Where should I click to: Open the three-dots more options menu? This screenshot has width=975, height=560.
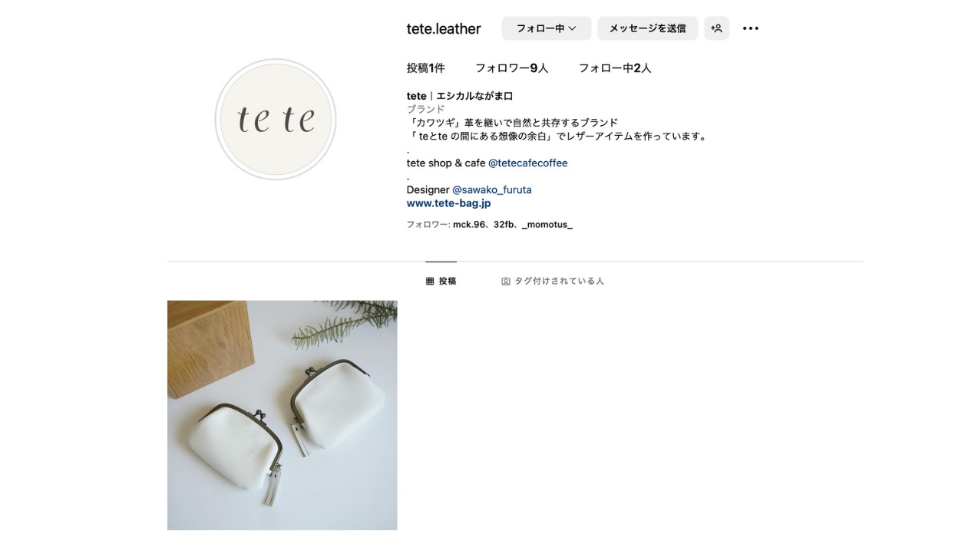point(751,28)
